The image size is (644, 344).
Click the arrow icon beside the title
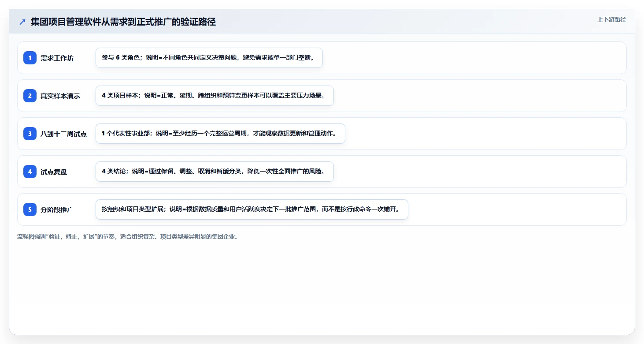(22, 22)
